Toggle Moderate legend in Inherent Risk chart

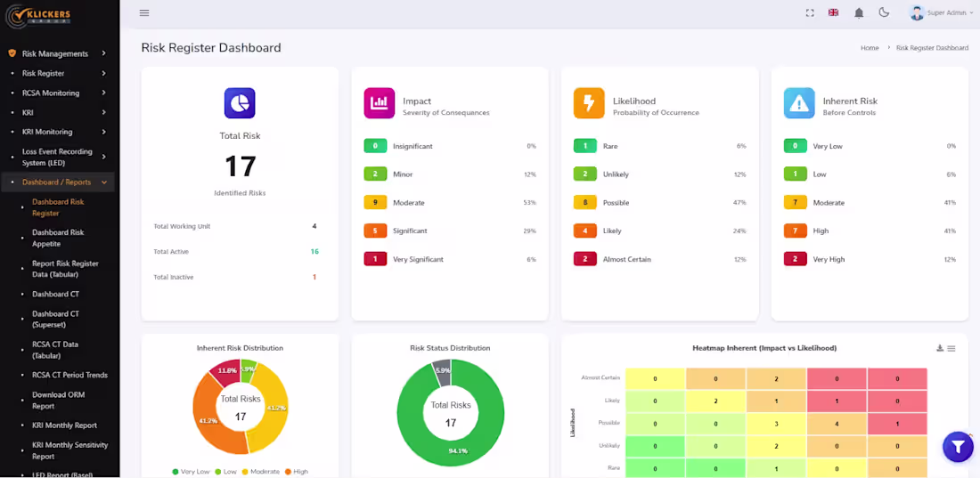coord(261,471)
